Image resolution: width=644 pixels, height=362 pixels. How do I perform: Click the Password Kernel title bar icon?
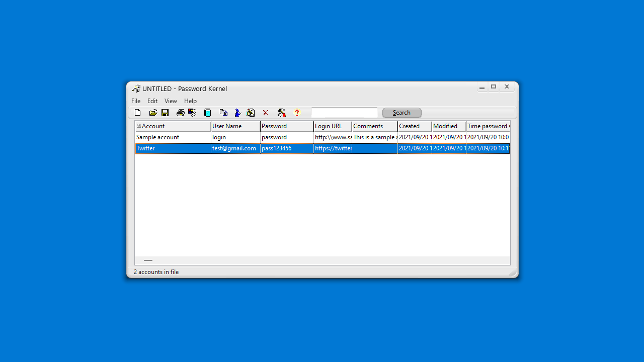coord(136,88)
